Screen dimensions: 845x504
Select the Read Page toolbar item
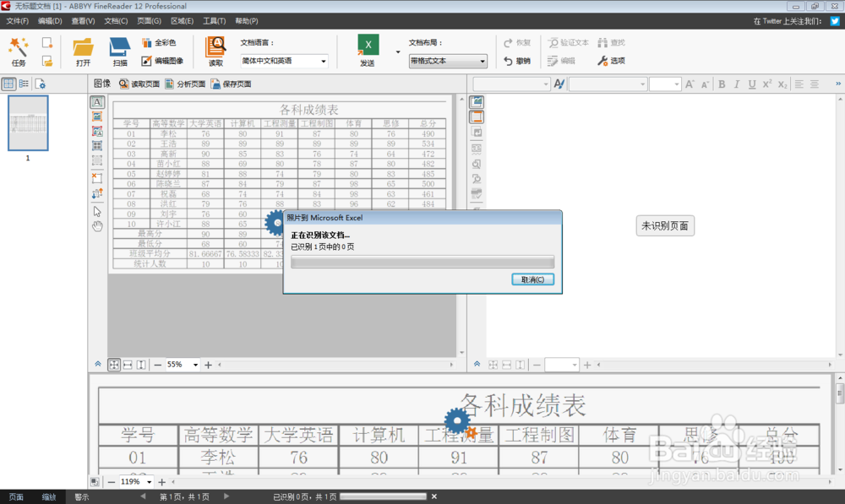[139, 84]
